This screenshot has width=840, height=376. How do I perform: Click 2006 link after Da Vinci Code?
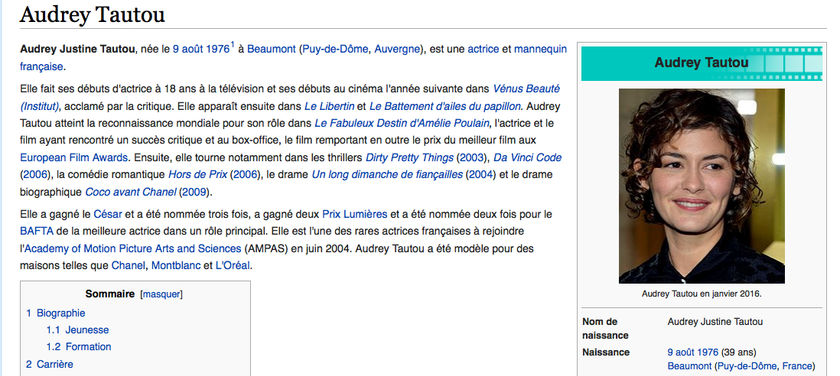tap(35, 175)
